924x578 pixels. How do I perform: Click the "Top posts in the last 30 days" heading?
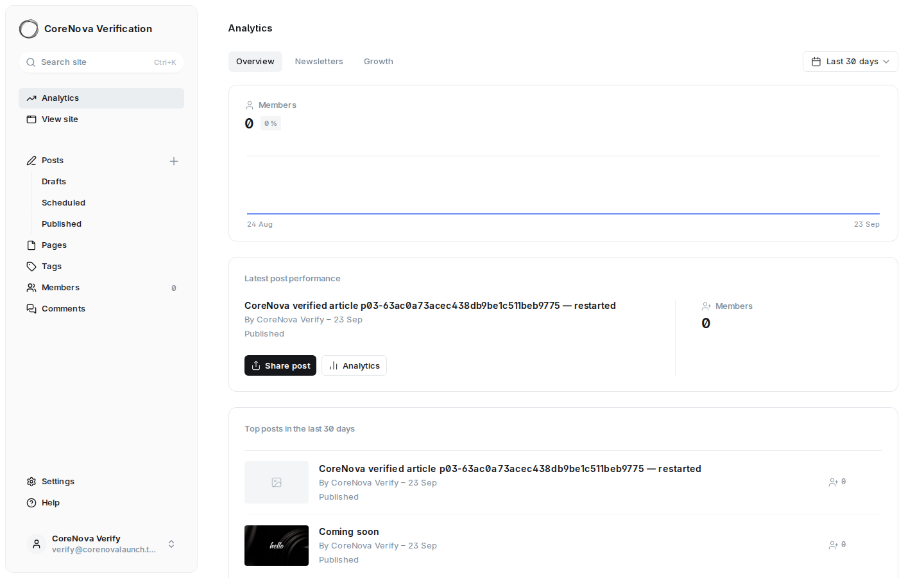click(300, 429)
